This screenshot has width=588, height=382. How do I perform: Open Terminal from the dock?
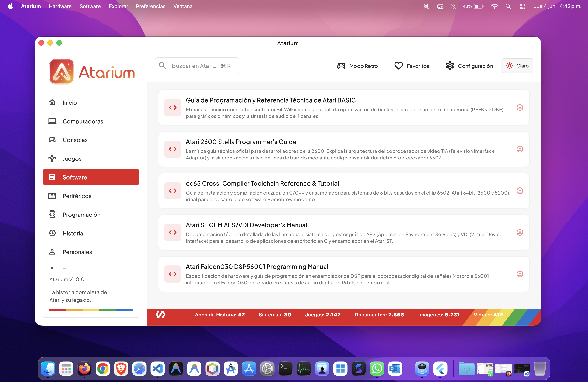click(x=286, y=369)
